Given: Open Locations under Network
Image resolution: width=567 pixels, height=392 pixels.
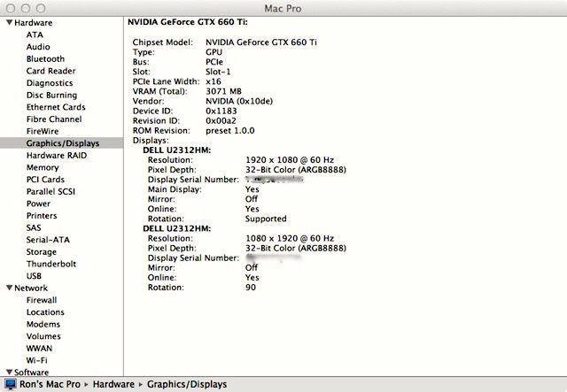Looking at the screenshot, I should [45, 311].
